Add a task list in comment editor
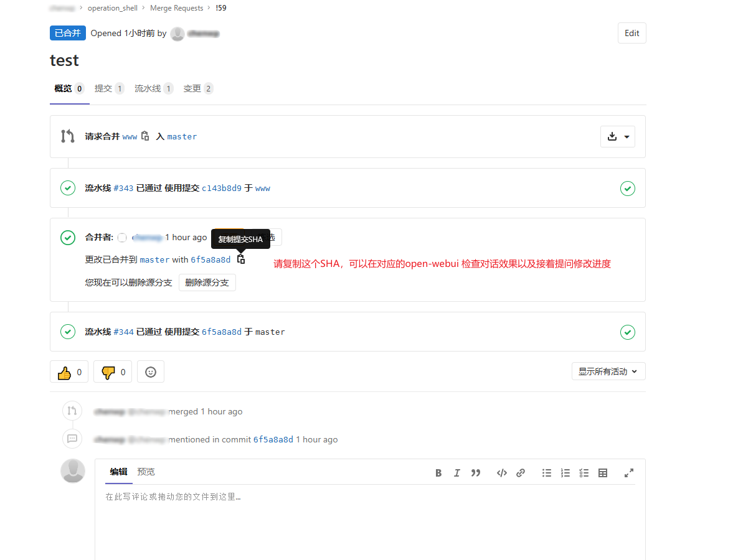 click(x=584, y=473)
